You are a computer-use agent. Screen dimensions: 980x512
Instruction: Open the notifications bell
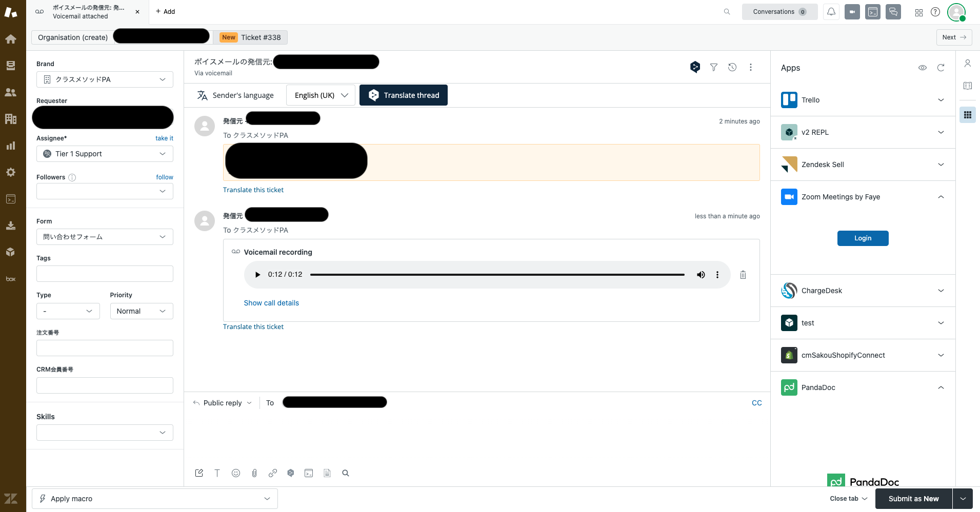pyautogui.click(x=831, y=12)
